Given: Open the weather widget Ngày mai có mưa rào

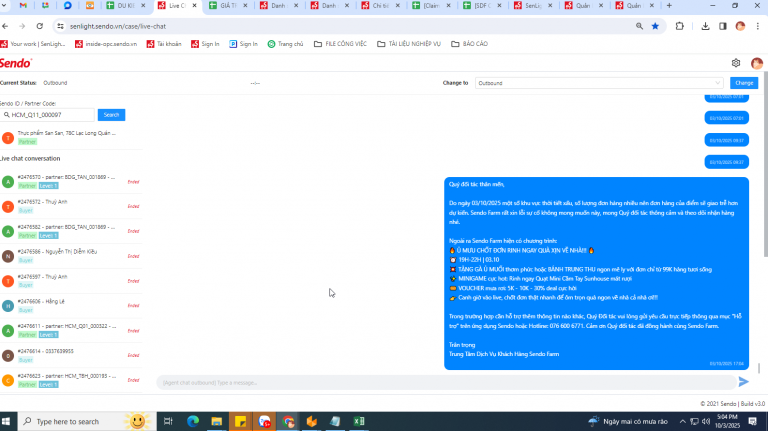Looking at the screenshot, I should (x=628, y=421).
